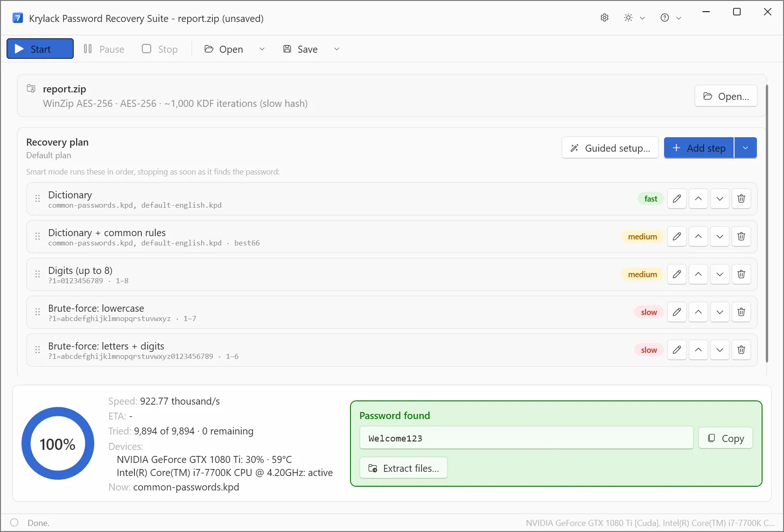
Task: Move Brute-force: letters + digits step up
Action: [x=698, y=350]
